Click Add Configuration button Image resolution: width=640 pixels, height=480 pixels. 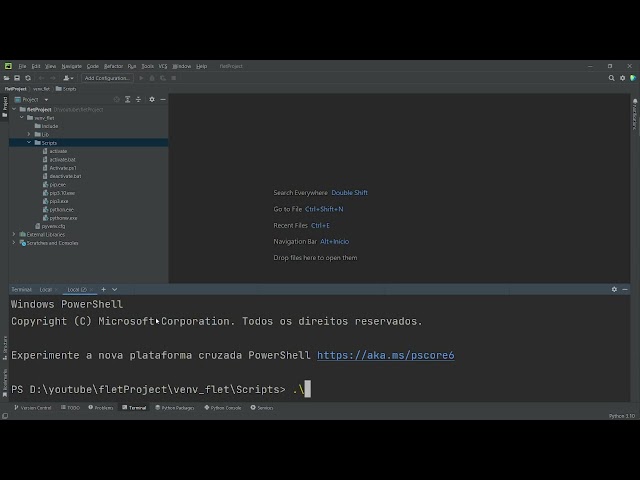click(x=107, y=78)
